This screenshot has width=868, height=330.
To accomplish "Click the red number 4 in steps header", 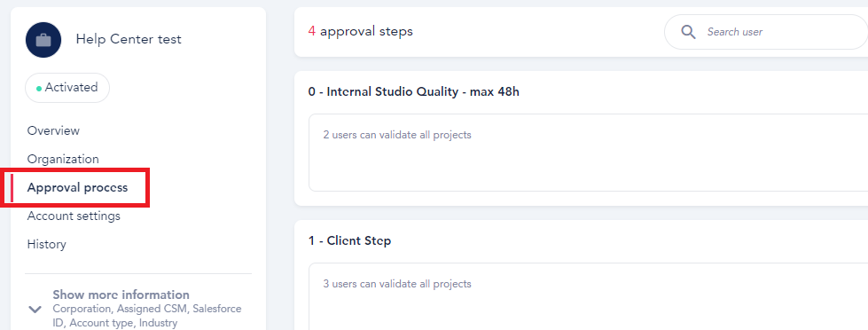I will (312, 32).
